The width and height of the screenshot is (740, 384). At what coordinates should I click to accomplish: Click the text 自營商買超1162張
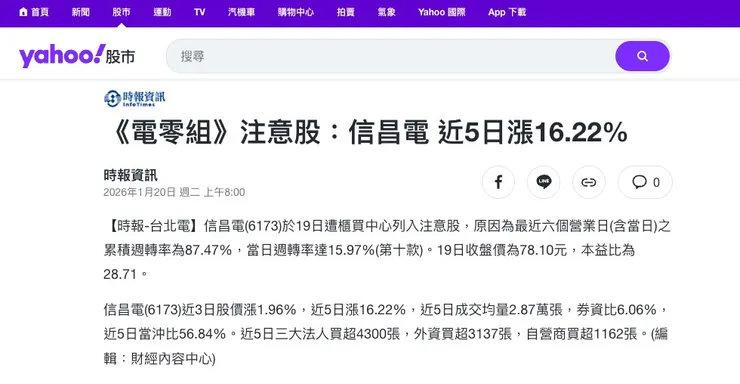click(x=582, y=334)
